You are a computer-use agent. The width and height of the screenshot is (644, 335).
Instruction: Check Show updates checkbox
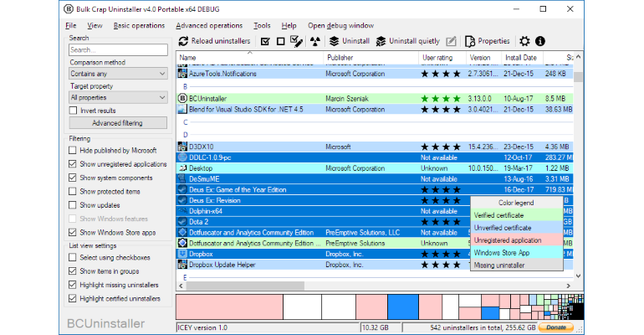pos(72,204)
